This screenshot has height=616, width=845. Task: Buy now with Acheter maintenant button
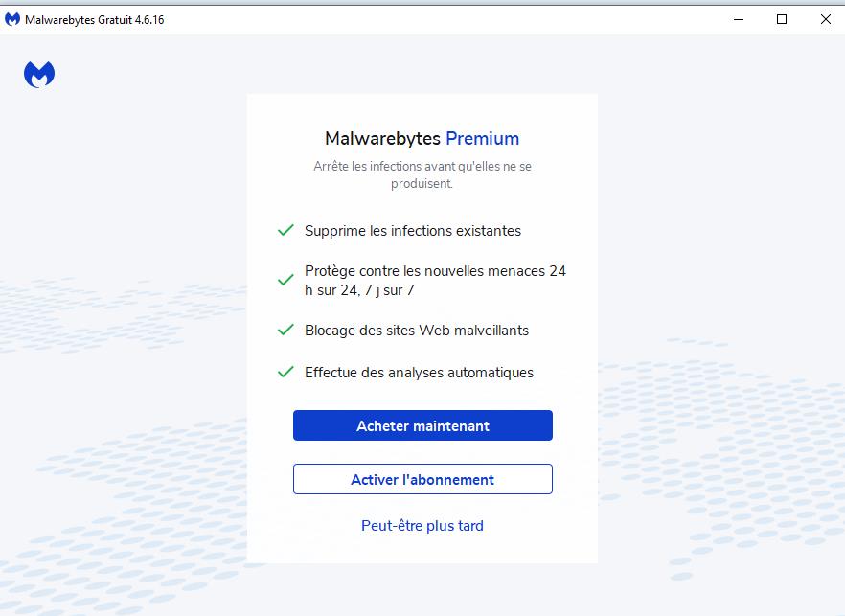point(423,425)
